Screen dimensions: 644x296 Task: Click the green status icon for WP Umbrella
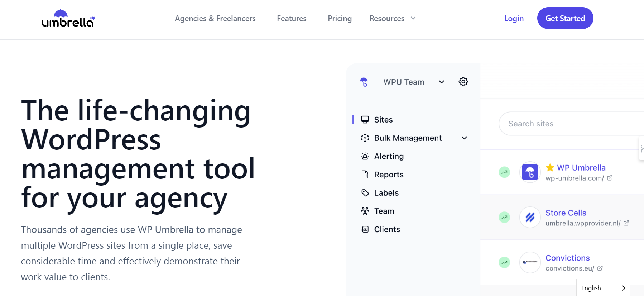point(504,172)
